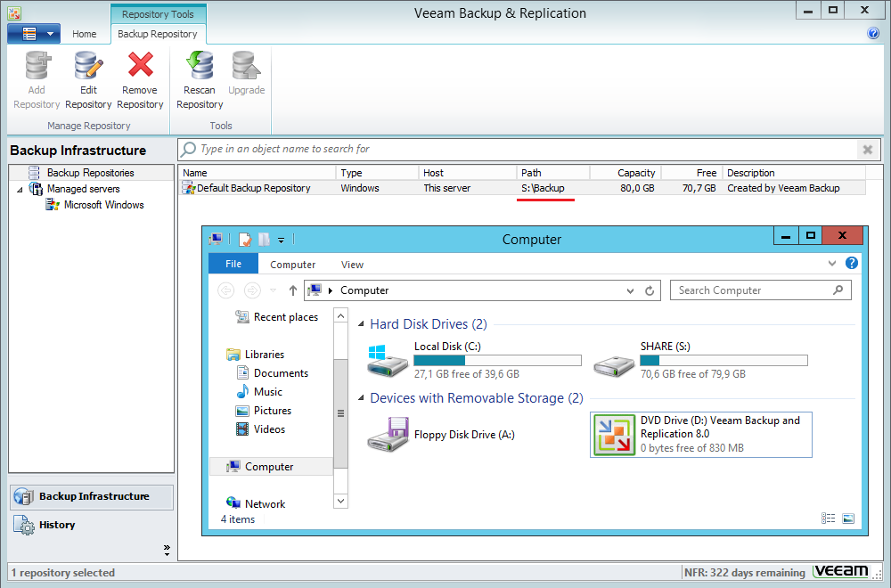Sort by the Path column header
This screenshot has width=891, height=588.
(x=553, y=173)
